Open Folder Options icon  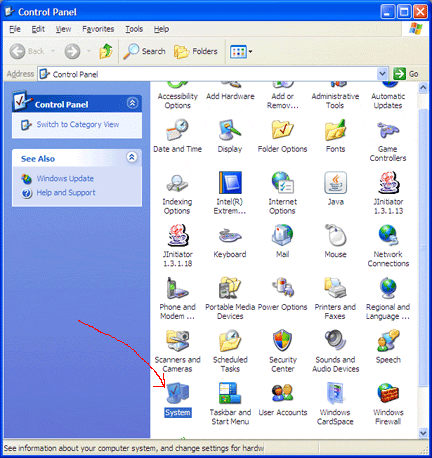[x=282, y=136]
